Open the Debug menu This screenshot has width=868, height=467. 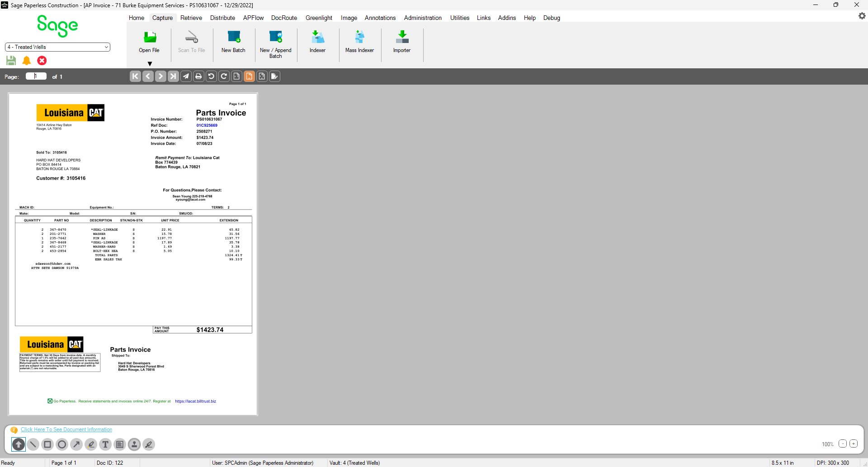[x=552, y=18]
